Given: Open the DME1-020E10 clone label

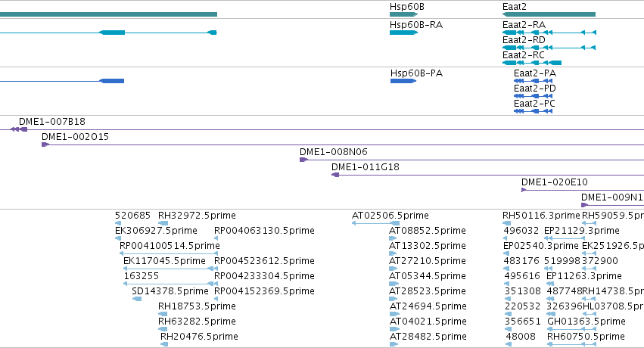Looking at the screenshot, I should pyautogui.click(x=555, y=182).
